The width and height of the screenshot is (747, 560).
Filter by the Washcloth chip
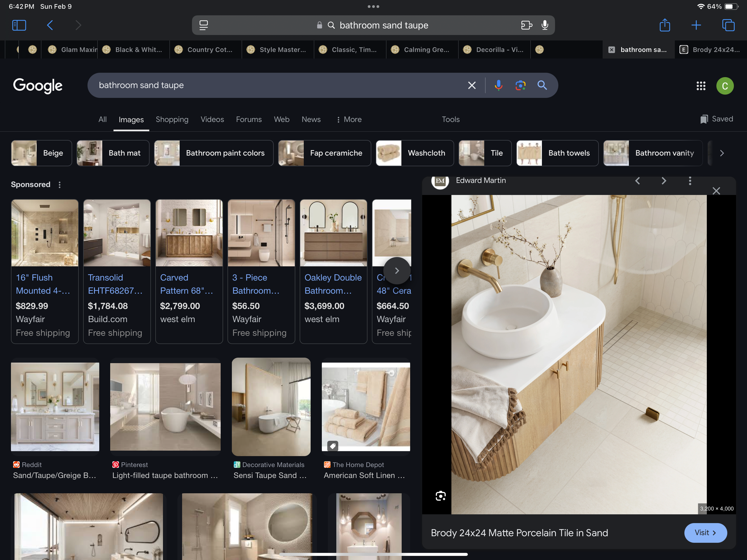click(x=415, y=153)
